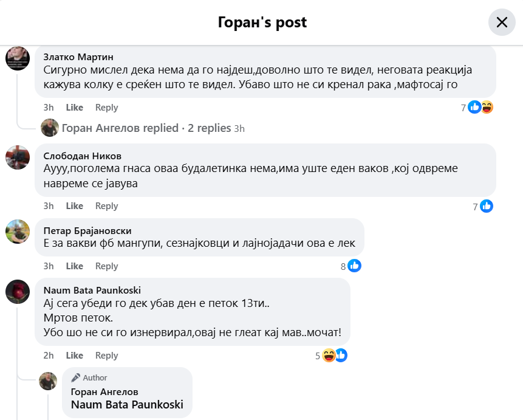Open Naum Bata Paunkoski mention in author's reply
This screenshot has width=523, height=420.
127,405
